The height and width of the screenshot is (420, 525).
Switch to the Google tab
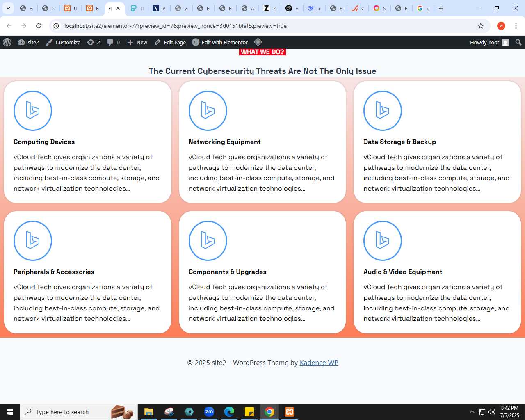[x=424, y=8]
